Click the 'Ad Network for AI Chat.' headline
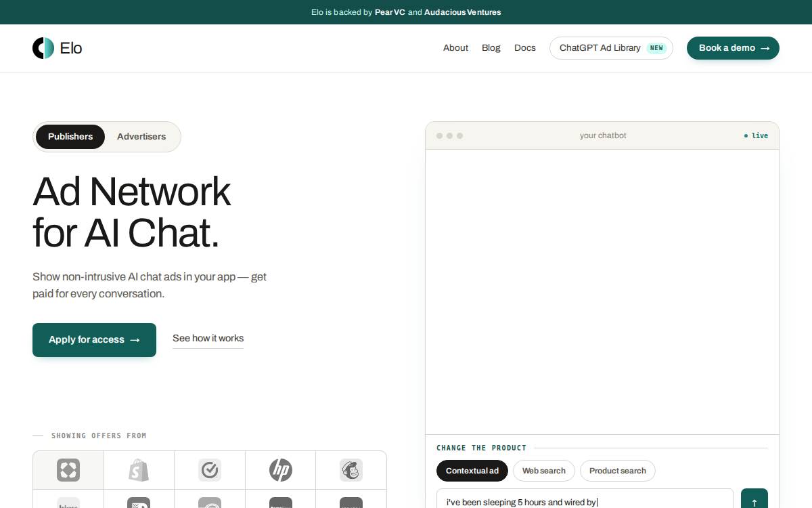This screenshot has width=812, height=508. click(x=132, y=212)
